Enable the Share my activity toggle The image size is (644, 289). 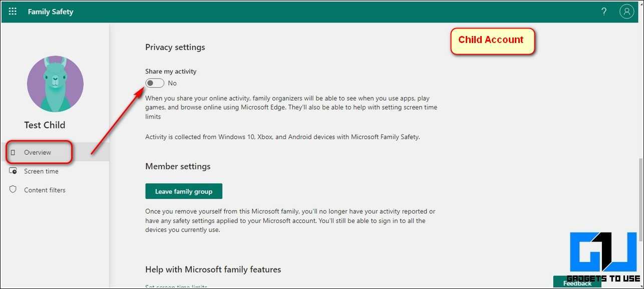pyautogui.click(x=155, y=83)
